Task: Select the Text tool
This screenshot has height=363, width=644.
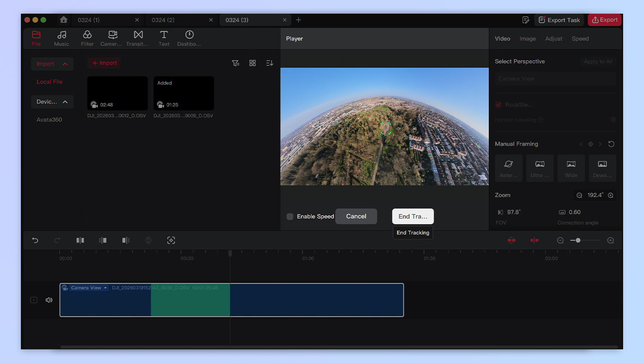Action: click(x=164, y=38)
